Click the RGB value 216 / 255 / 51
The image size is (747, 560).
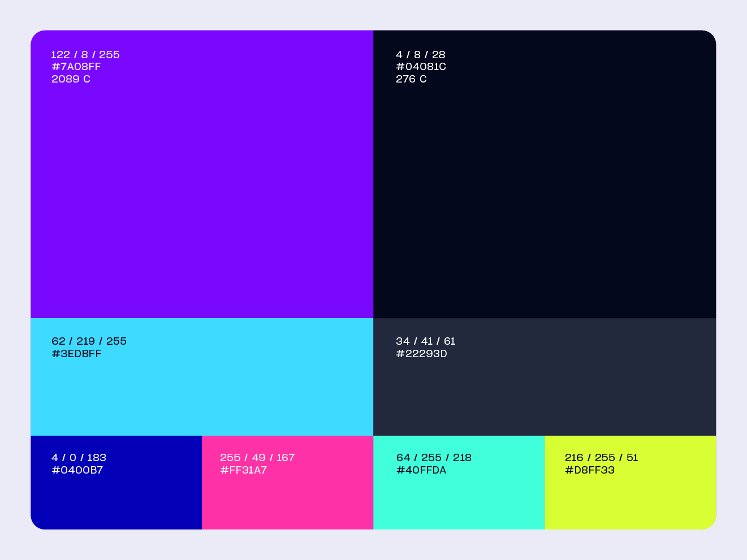pos(601,458)
